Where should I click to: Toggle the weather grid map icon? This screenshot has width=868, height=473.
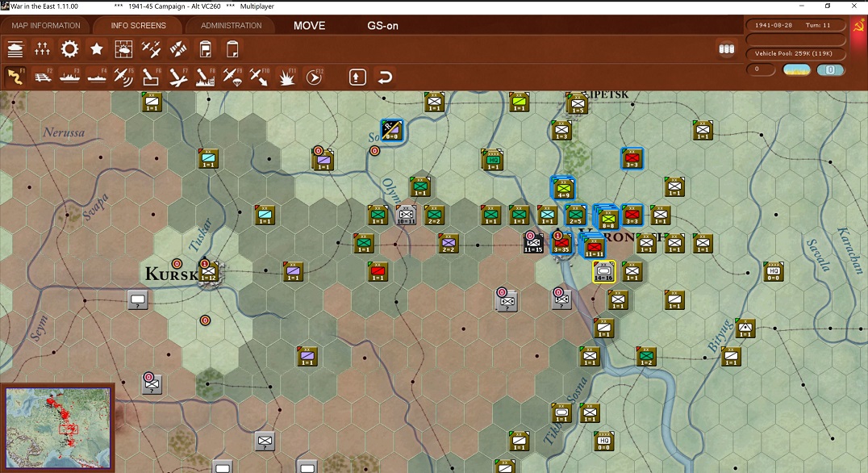[123, 49]
